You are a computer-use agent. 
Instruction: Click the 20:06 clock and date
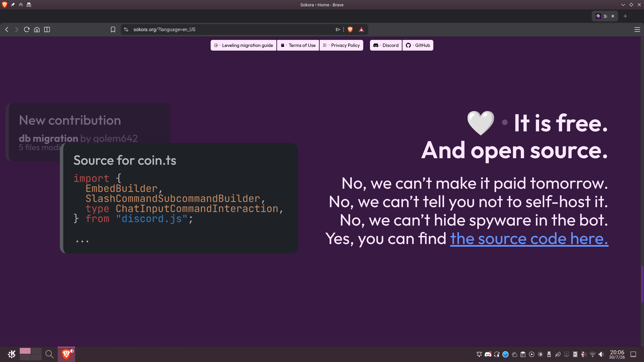[617, 354]
